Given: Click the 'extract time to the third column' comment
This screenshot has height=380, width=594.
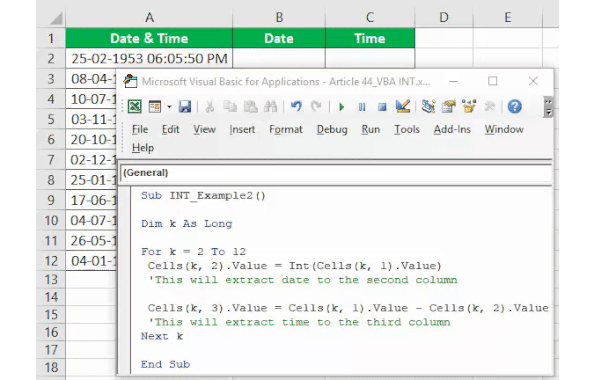Looking at the screenshot, I should coord(299,322).
